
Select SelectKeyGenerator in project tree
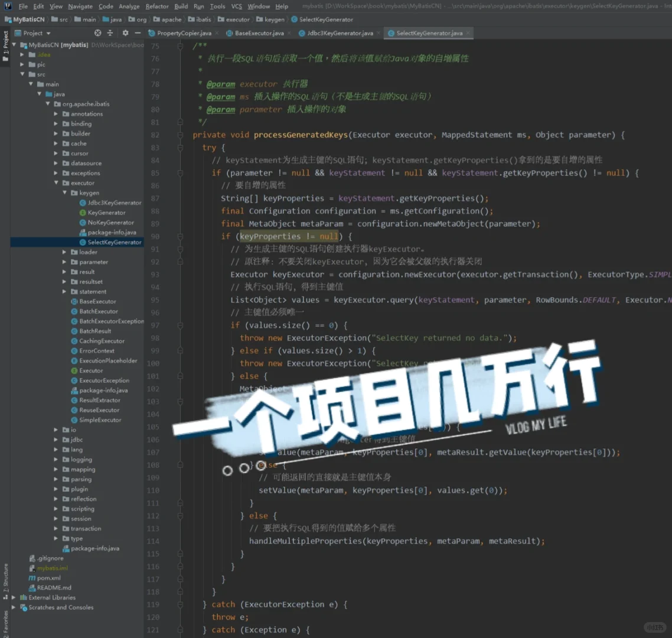[x=110, y=242]
